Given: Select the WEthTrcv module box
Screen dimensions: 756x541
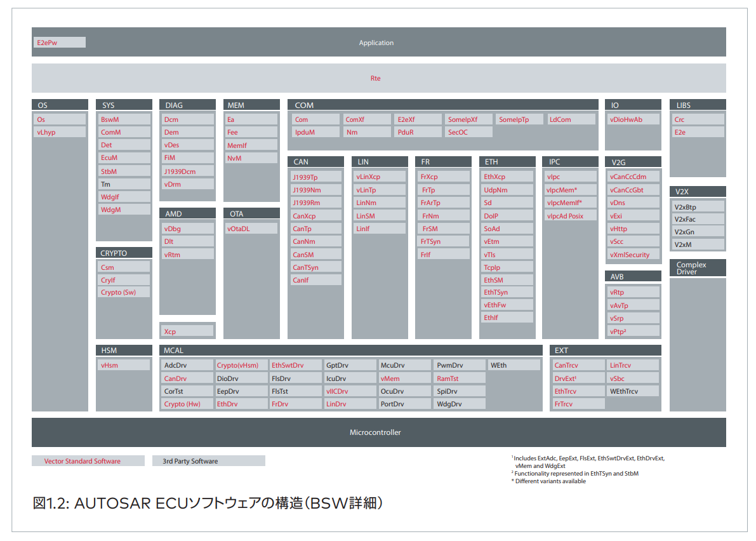Looking at the screenshot, I should [x=633, y=391].
